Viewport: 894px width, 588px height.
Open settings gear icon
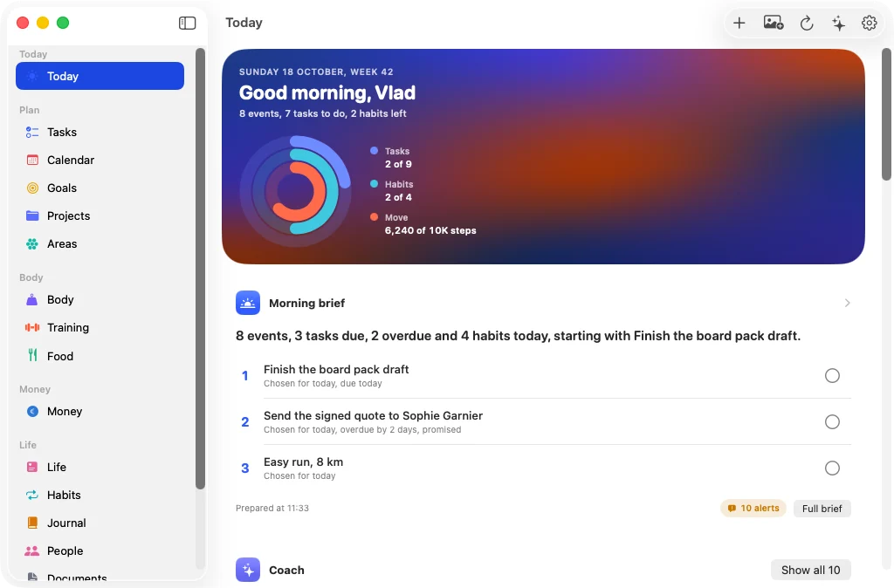[869, 23]
